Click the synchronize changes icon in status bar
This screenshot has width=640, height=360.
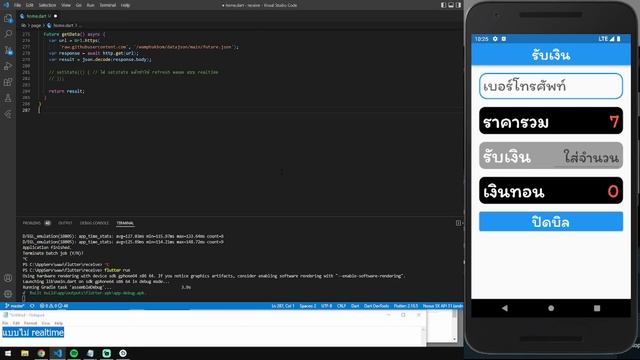[32, 306]
